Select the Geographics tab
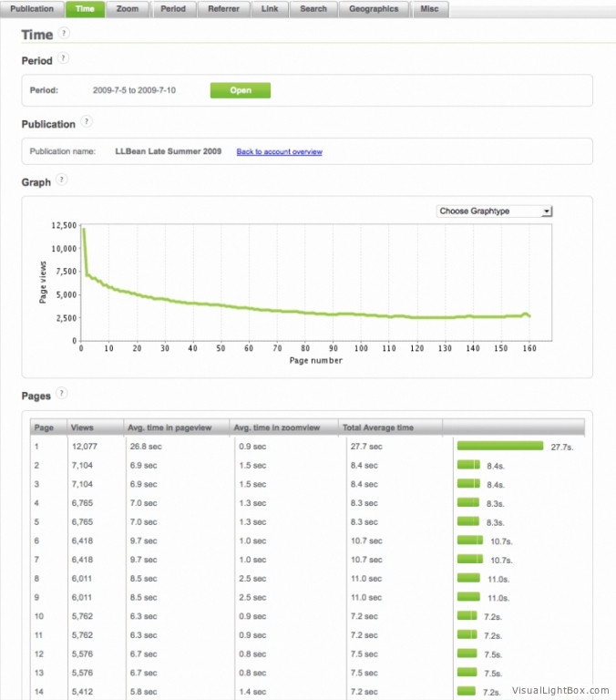 [374, 9]
